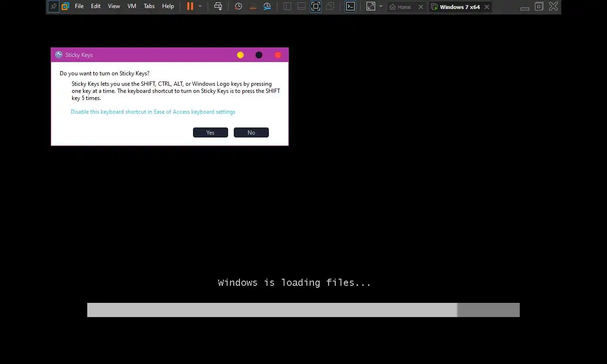
Task: Switch to the Home tab
Action: pos(400,7)
